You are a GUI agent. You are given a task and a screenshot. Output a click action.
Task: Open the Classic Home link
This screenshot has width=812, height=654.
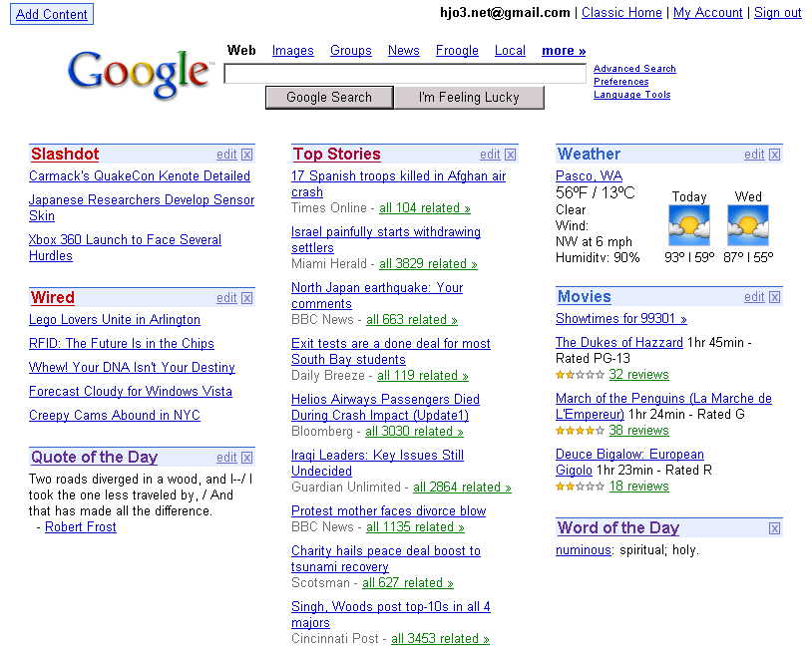[621, 12]
